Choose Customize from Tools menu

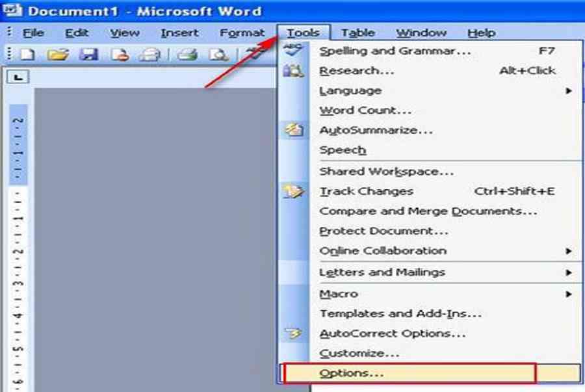[x=430, y=353]
